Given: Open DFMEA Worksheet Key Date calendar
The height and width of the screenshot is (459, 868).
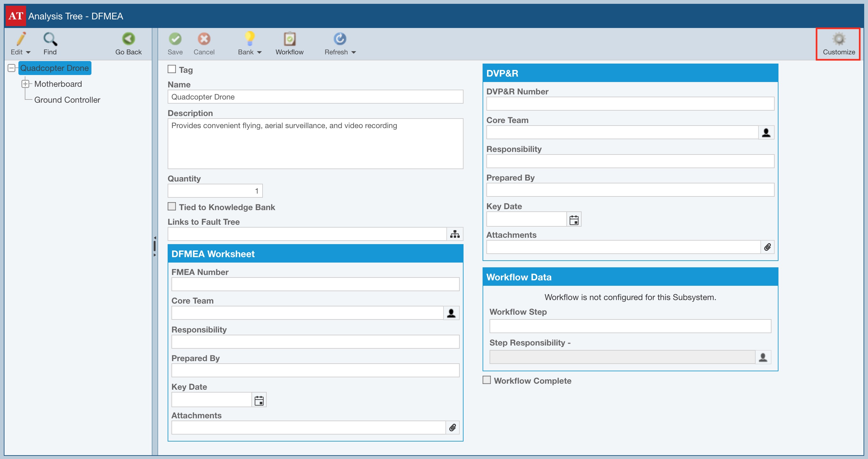Looking at the screenshot, I should [259, 400].
